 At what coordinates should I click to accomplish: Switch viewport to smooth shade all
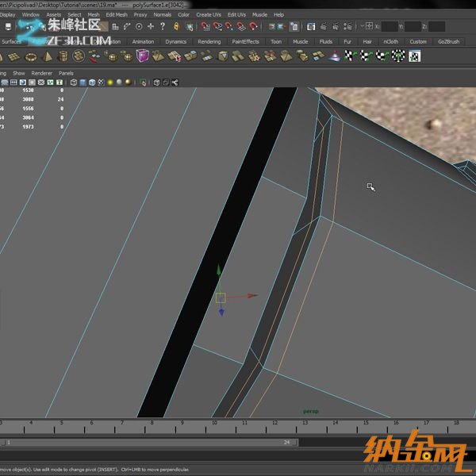coord(83,83)
